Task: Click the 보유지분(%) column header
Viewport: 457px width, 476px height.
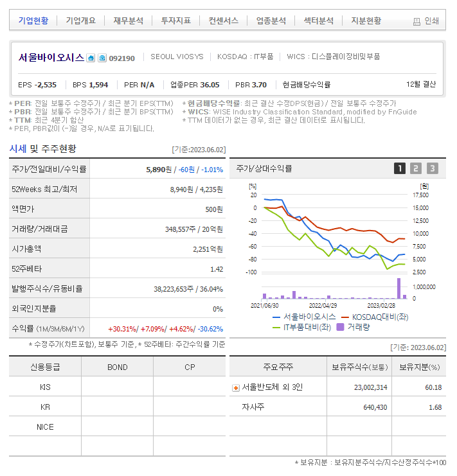Action: pyautogui.click(x=419, y=367)
